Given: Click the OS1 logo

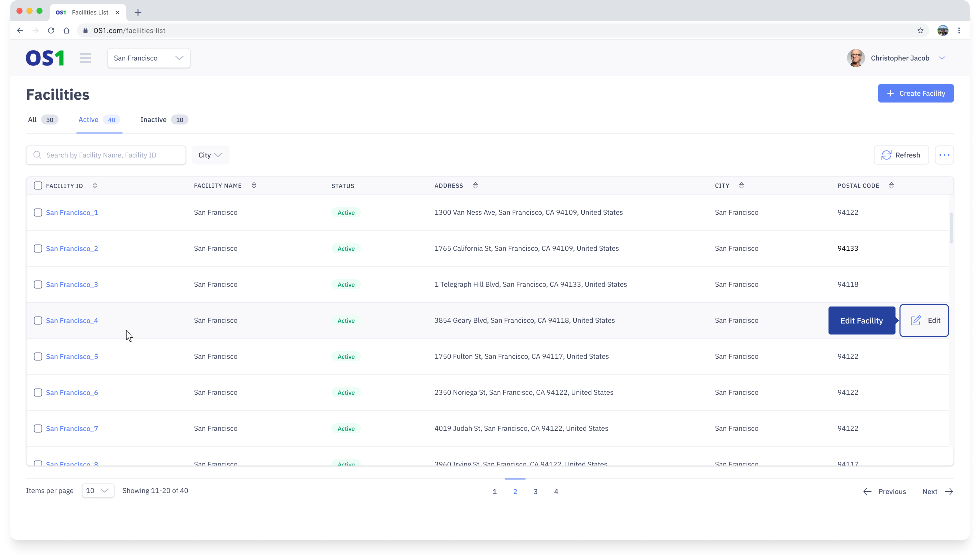Looking at the screenshot, I should point(45,58).
